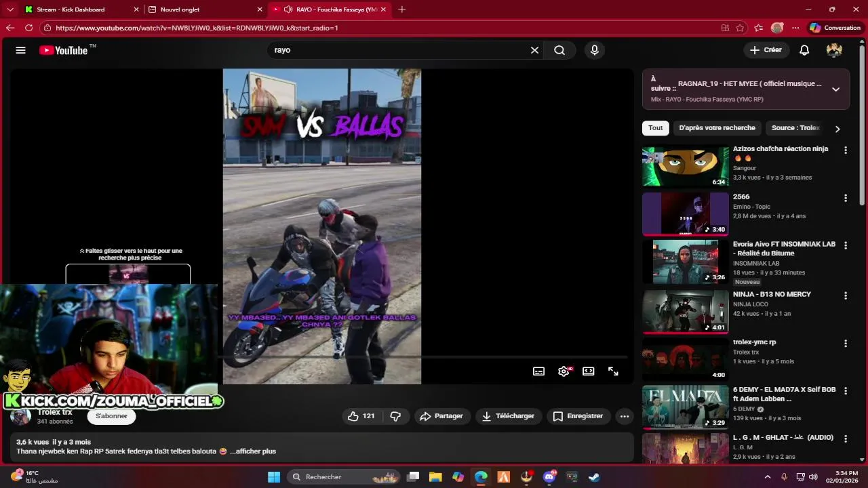Viewport: 868px width, 488px height.
Task: Open the video player settings gear
Action: click(x=564, y=371)
